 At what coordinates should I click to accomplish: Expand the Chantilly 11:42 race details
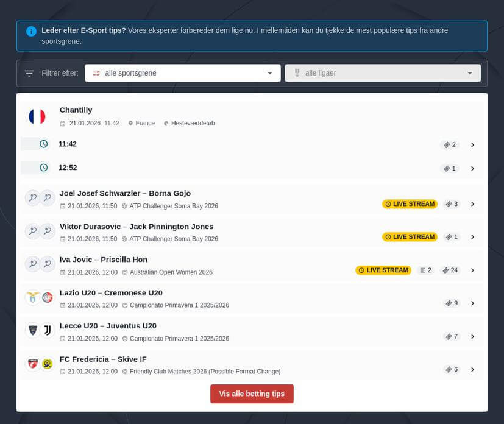click(473, 145)
